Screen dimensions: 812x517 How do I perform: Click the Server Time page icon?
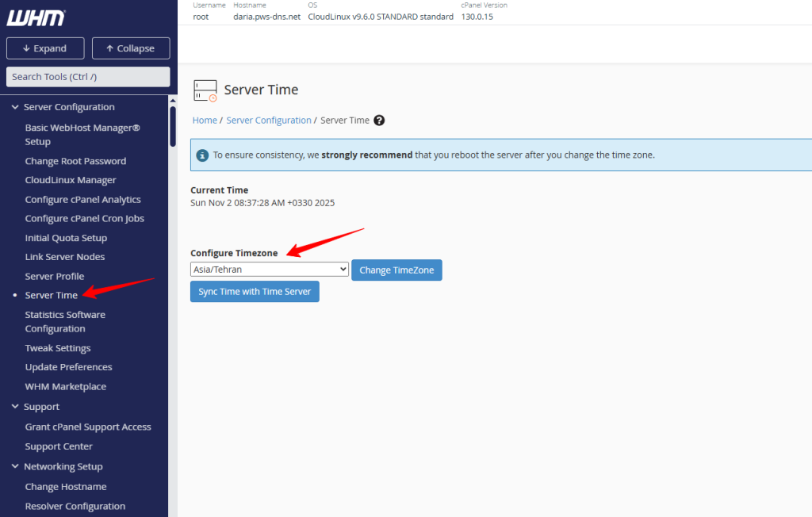click(x=205, y=90)
